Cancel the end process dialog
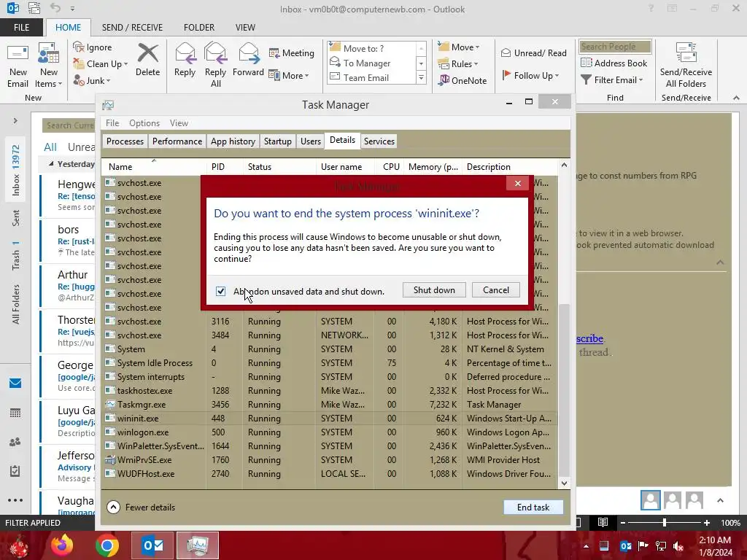 (x=496, y=290)
